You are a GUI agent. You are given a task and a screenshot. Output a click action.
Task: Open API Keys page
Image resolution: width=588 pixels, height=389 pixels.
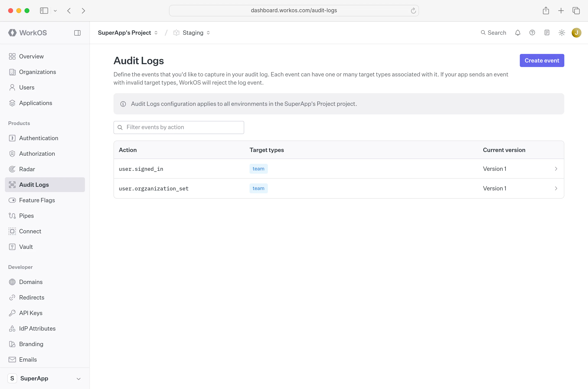(45, 313)
